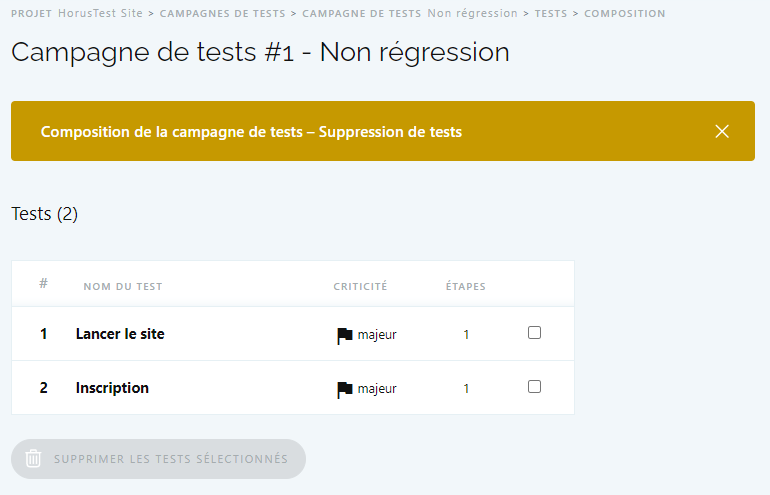Click the Étapes column header

[466, 287]
